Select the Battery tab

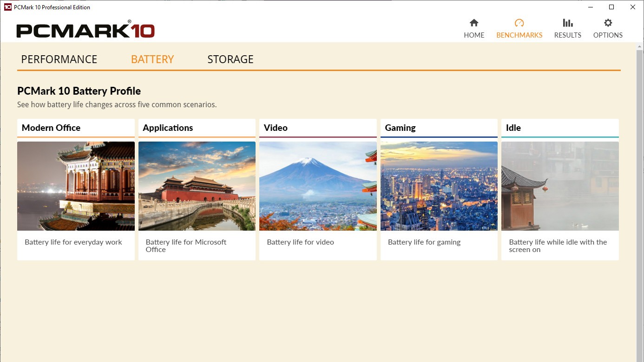point(152,59)
